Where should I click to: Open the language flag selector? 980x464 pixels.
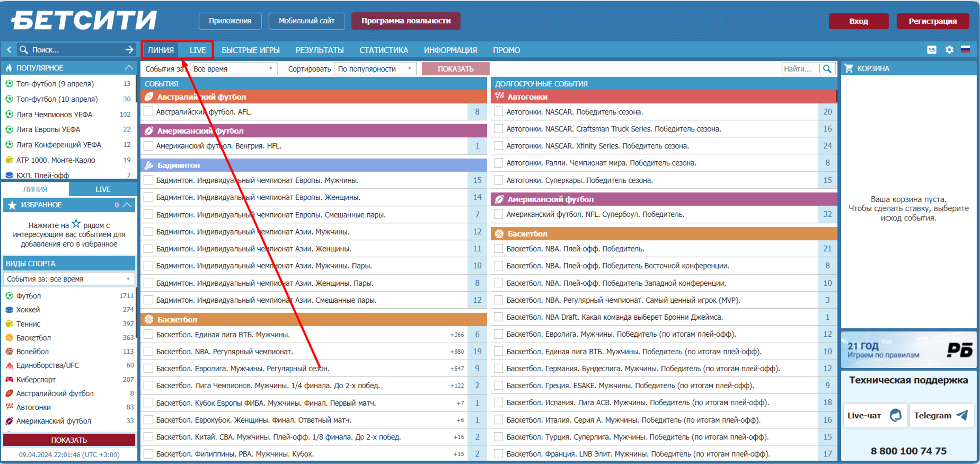[x=966, y=50]
